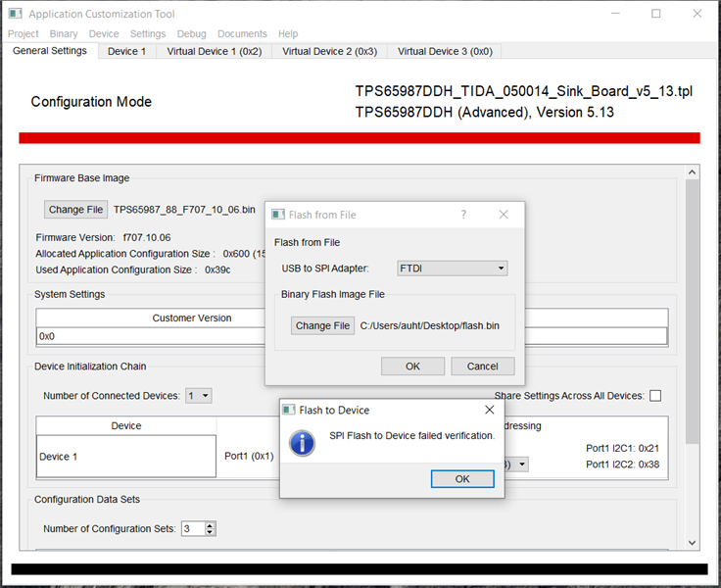This screenshot has height=588, width=721.
Task: Click TPS65987_88_F707_10_06.bin filename text
Action: pos(184,210)
